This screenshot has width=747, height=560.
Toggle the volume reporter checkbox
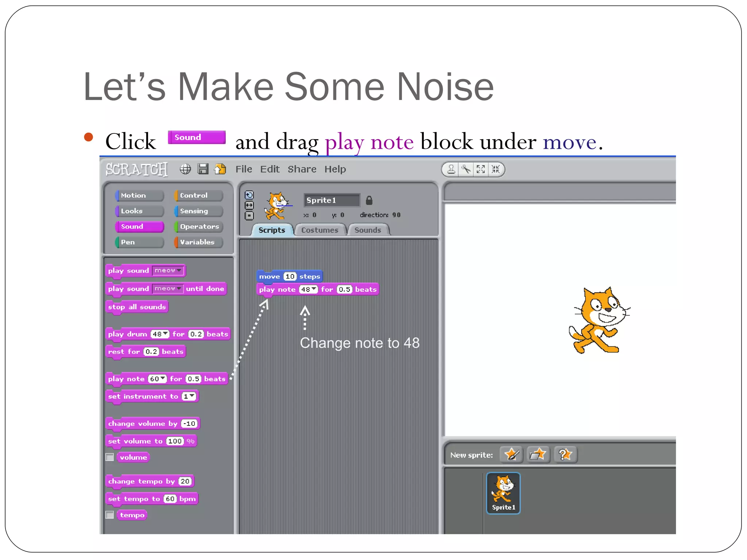click(x=110, y=457)
